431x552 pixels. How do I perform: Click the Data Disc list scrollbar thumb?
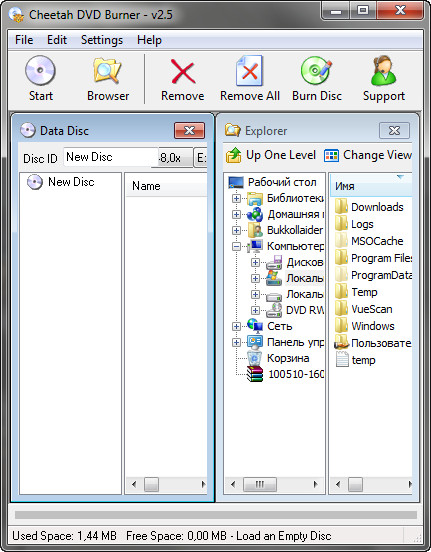click(x=151, y=484)
